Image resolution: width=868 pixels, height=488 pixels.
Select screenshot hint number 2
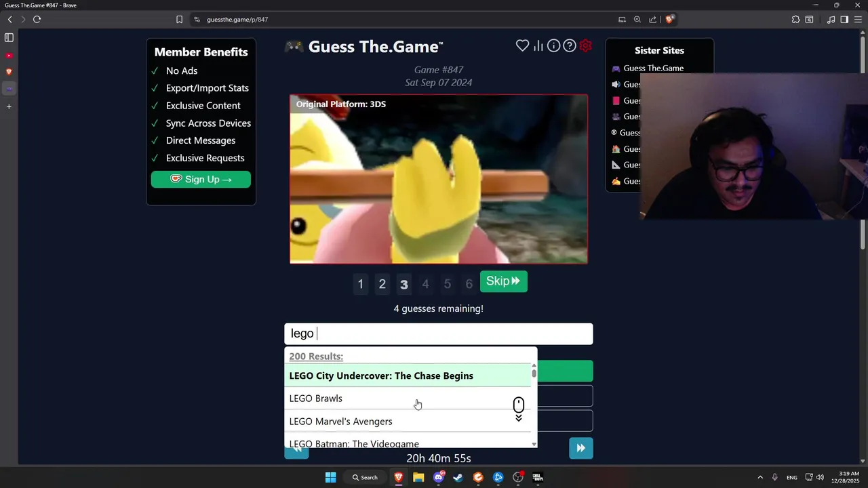coord(382,284)
